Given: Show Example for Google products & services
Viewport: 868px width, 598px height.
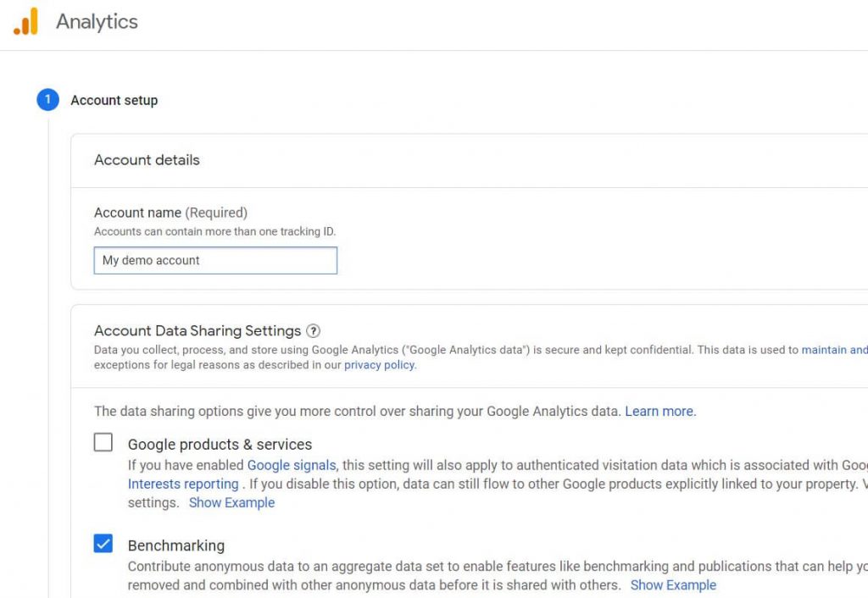Looking at the screenshot, I should click(x=231, y=502).
